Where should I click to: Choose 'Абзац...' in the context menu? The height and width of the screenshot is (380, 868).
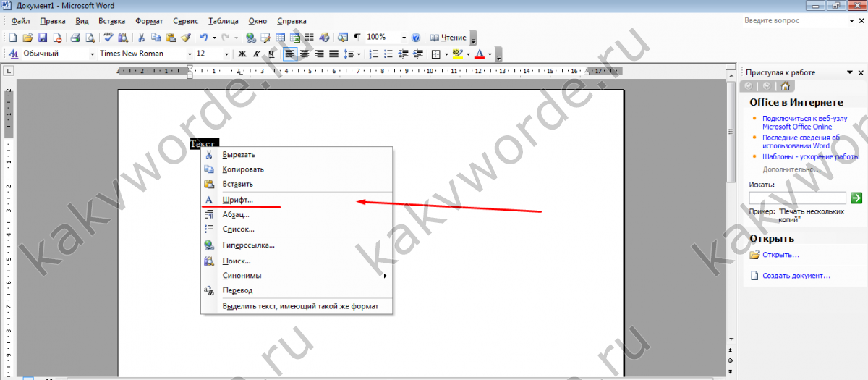(297, 214)
